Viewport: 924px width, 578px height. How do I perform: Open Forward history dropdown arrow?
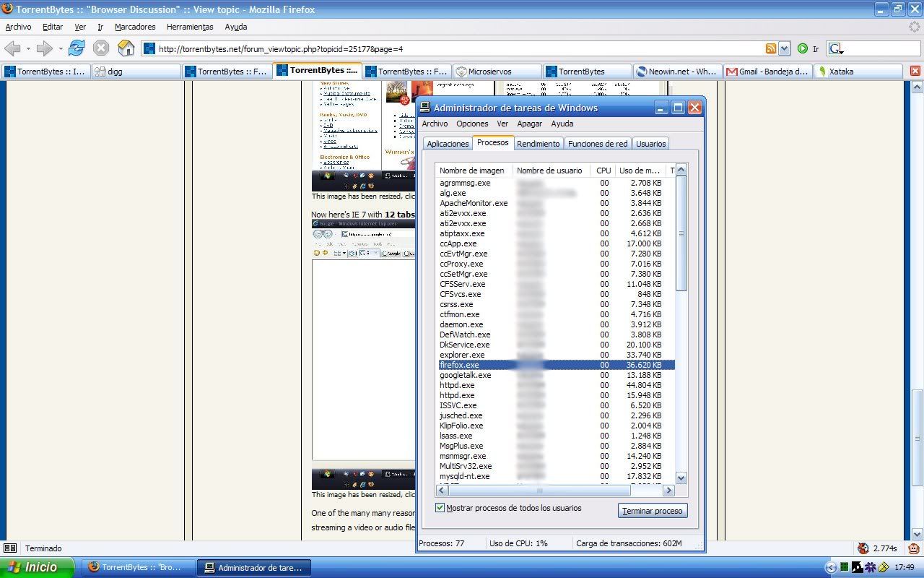tap(61, 48)
